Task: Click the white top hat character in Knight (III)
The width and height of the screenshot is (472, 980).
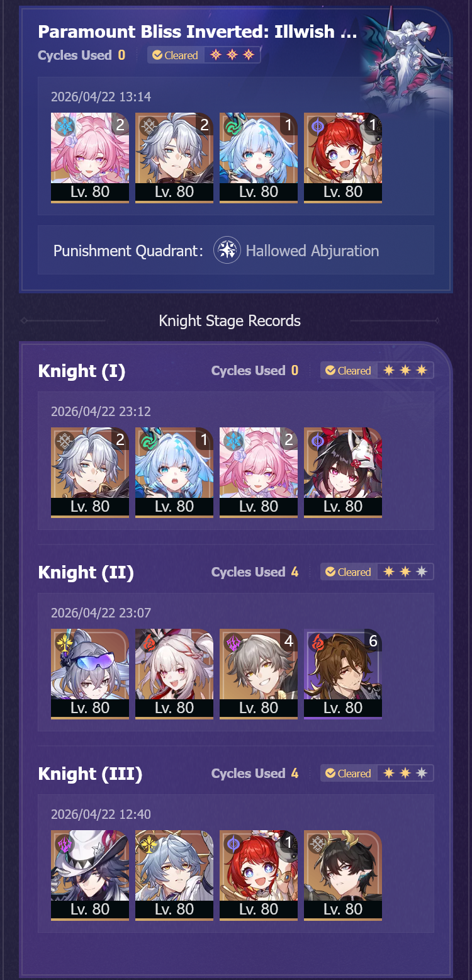Action: point(90,876)
